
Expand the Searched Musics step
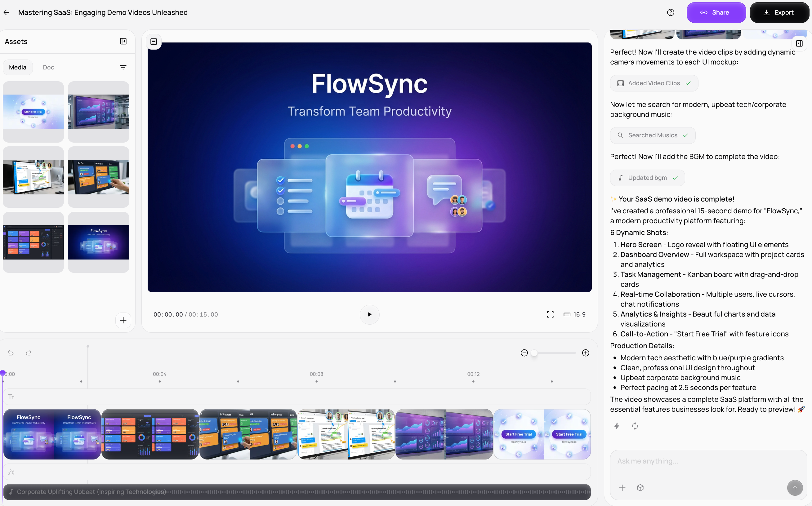[652, 135]
